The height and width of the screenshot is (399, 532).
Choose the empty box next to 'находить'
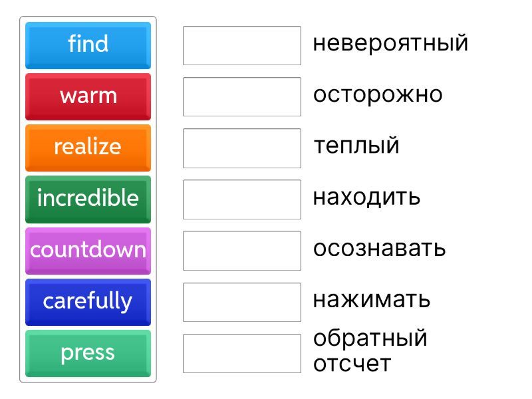pyautogui.click(x=242, y=199)
